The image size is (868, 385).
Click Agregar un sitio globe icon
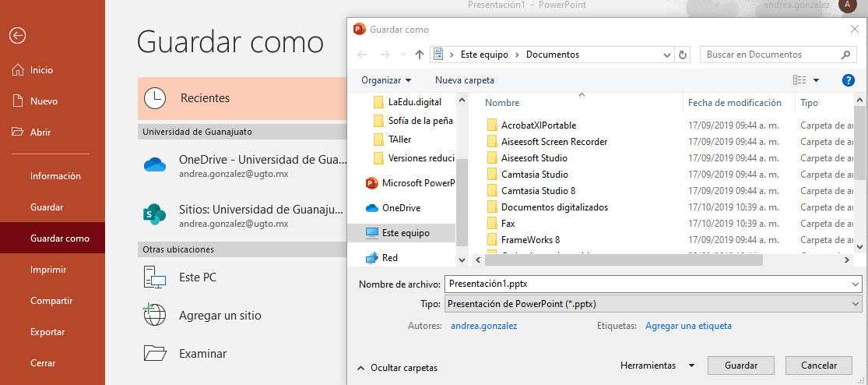154,315
